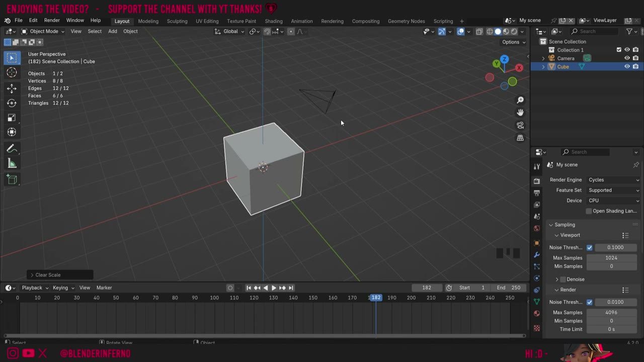
Task: Open the viewport Add menu
Action: pos(113,31)
